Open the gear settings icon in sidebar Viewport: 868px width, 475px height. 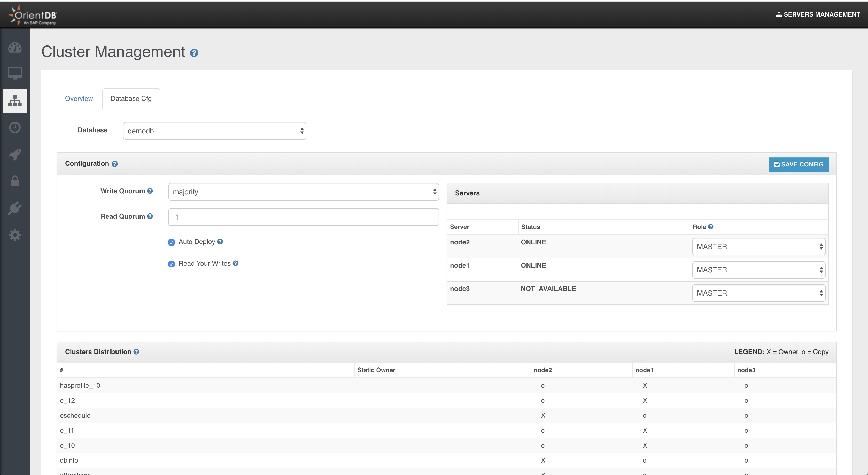tap(15, 235)
